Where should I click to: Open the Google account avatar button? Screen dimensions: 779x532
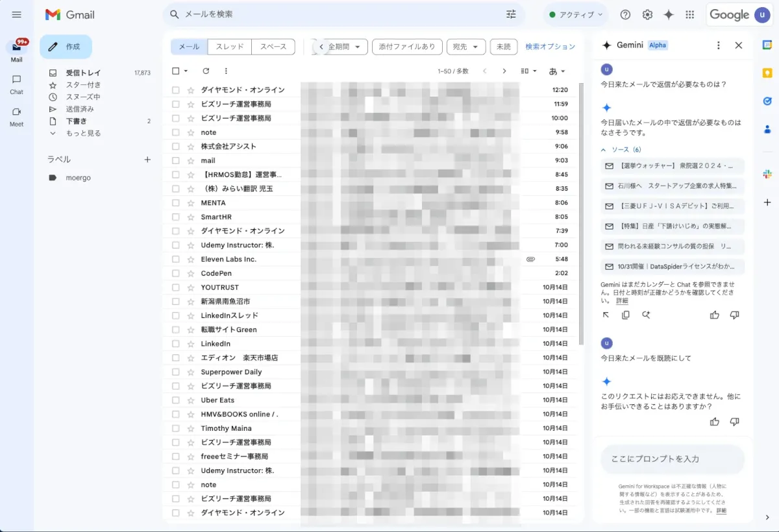[762, 15]
